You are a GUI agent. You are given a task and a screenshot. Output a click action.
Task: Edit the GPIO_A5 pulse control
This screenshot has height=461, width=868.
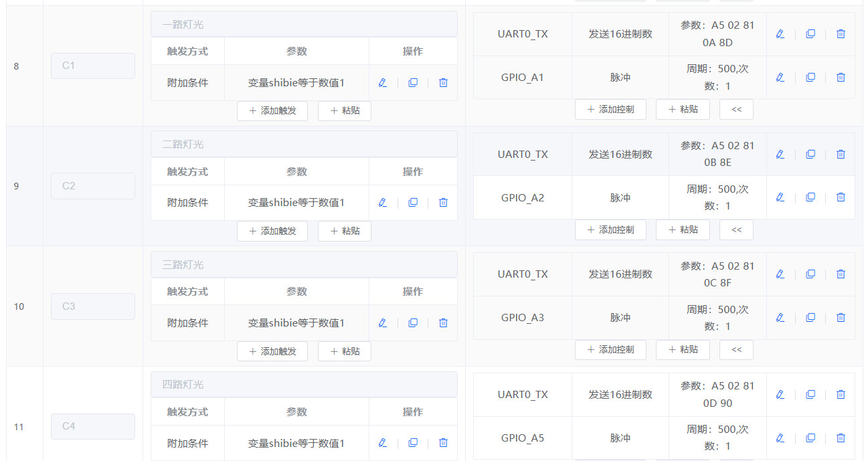(x=780, y=438)
